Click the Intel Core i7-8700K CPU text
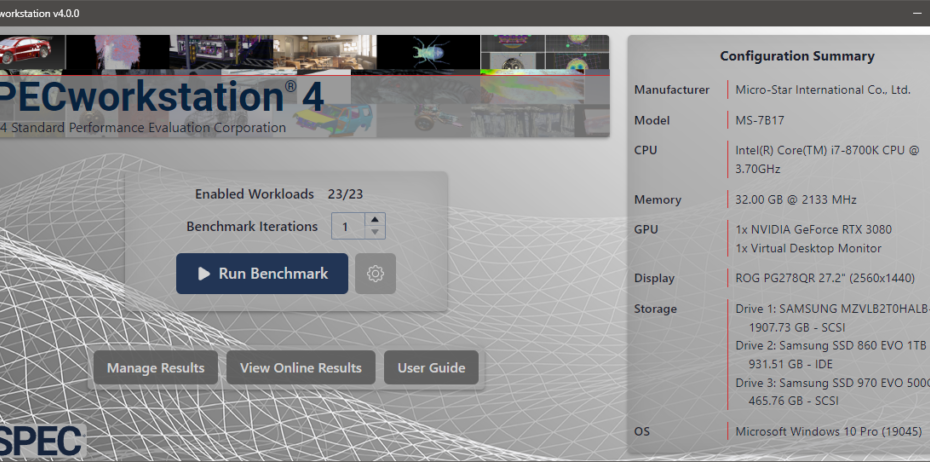The height and width of the screenshot is (462, 930). pos(827,160)
